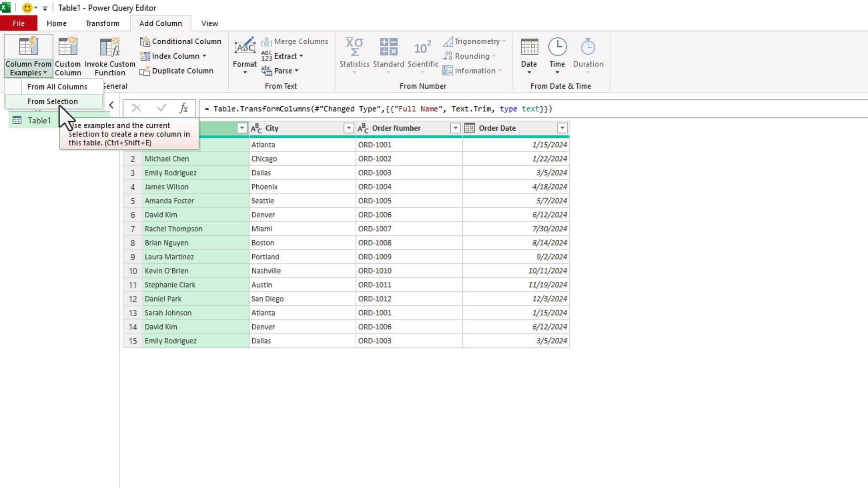Click the Information tool
The height and width of the screenshot is (488, 868).
[x=472, y=71]
